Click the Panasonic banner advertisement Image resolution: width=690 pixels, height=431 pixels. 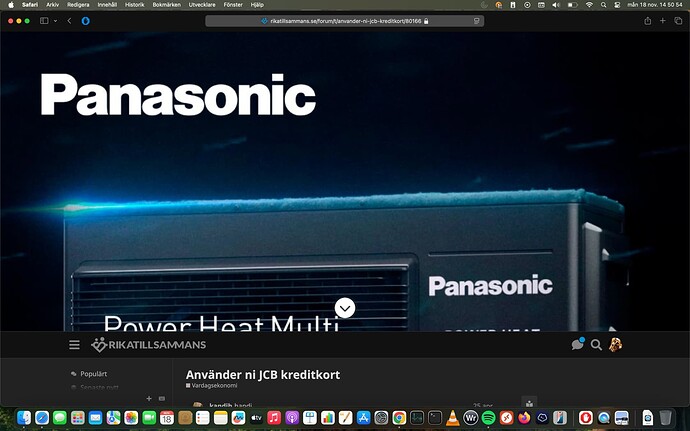(344, 180)
